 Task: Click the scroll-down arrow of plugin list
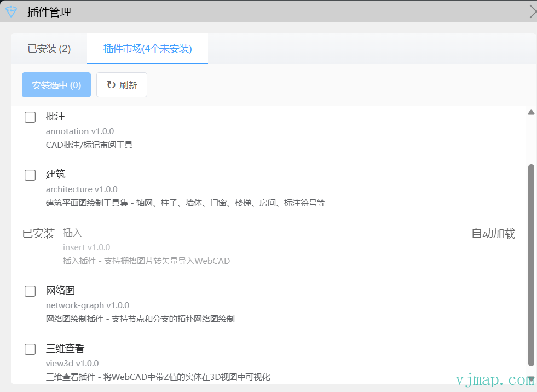tap(530, 378)
